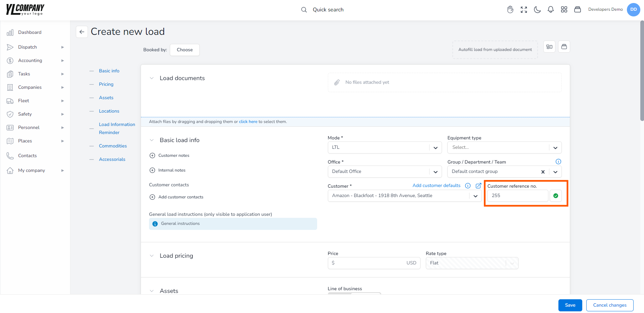The image size is (644, 313).
Task: Toggle fullscreen mode icon
Action: [x=524, y=10]
